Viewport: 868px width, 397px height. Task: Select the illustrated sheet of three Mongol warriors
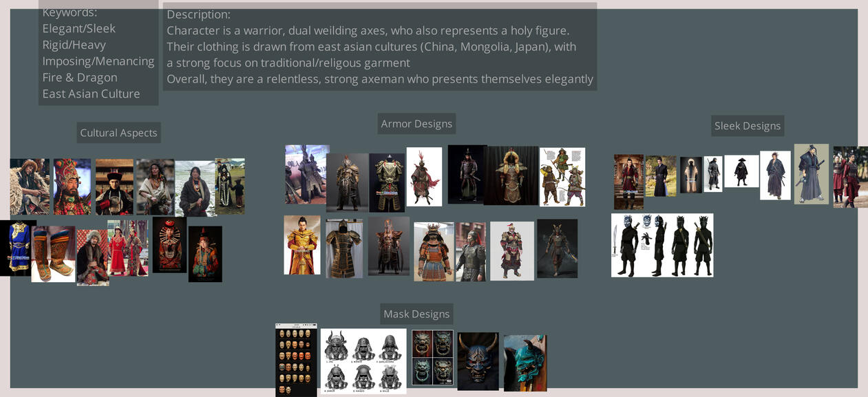click(562, 177)
